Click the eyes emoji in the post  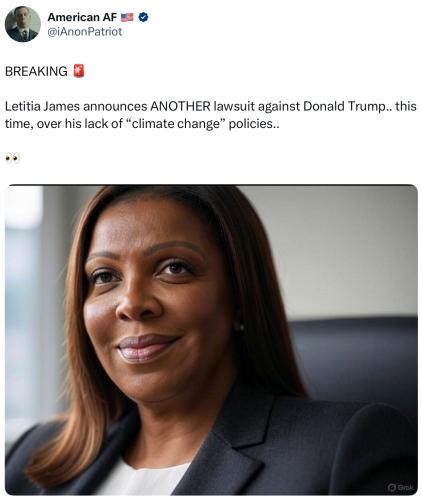[x=13, y=158]
